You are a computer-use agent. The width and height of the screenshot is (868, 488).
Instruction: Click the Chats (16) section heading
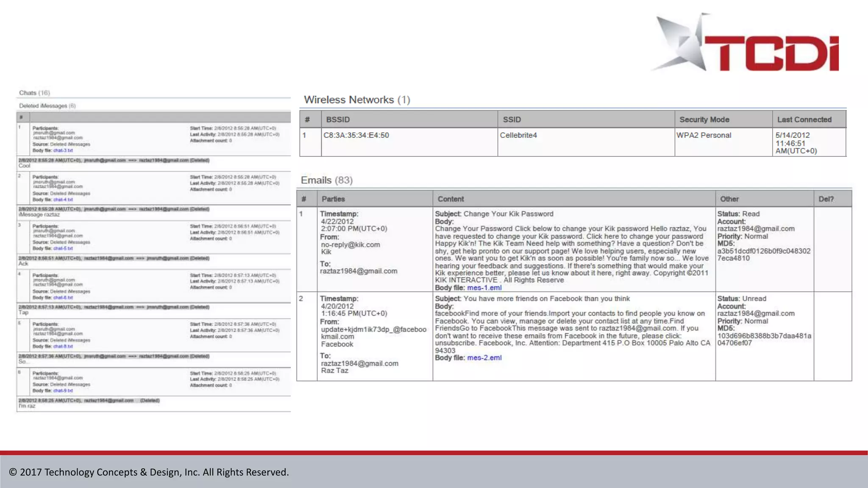click(x=34, y=93)
